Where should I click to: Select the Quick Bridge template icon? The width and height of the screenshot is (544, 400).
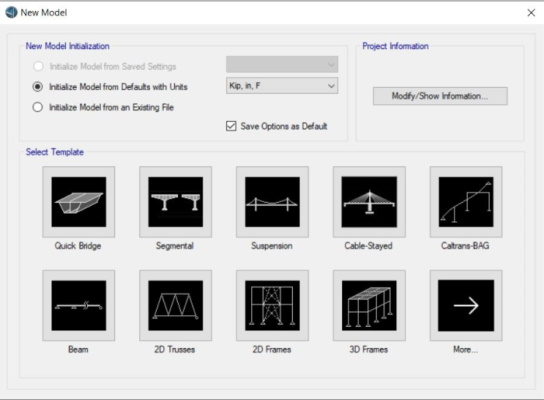79,202
